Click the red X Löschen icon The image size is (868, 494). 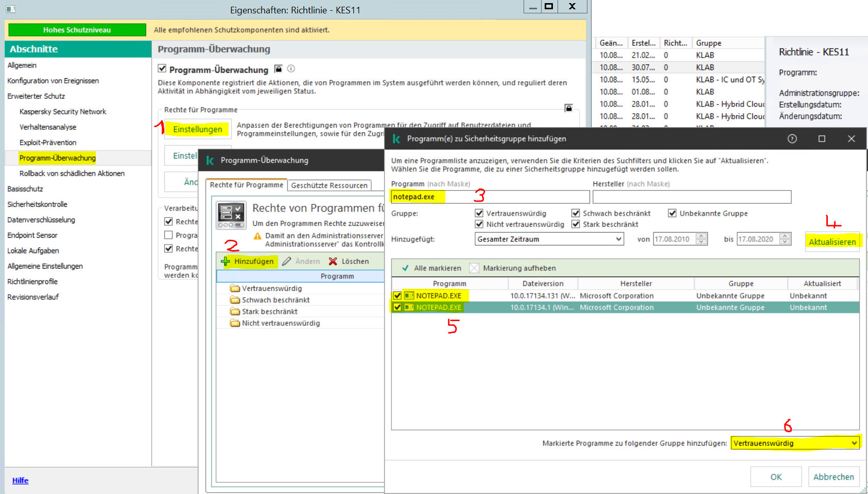coord(333,261)
